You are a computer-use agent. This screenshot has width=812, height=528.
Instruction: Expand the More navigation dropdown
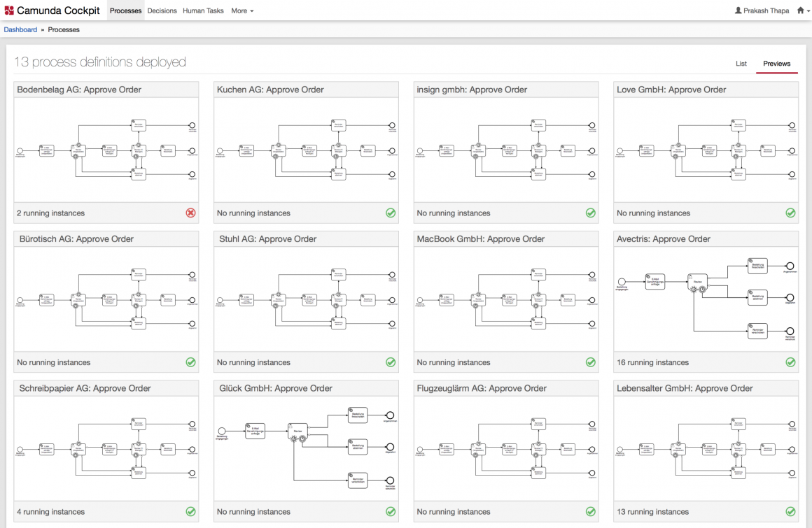[241, 10]
